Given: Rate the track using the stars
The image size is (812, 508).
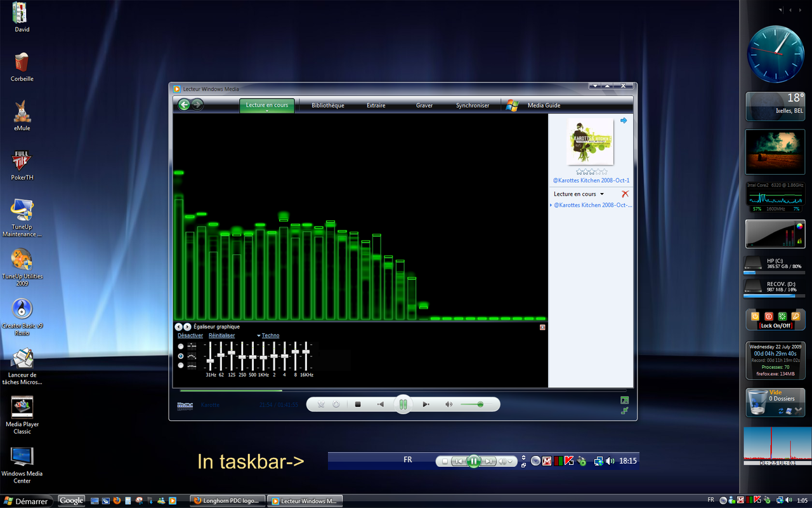Looking at the screenshot, I should [591, 171].
